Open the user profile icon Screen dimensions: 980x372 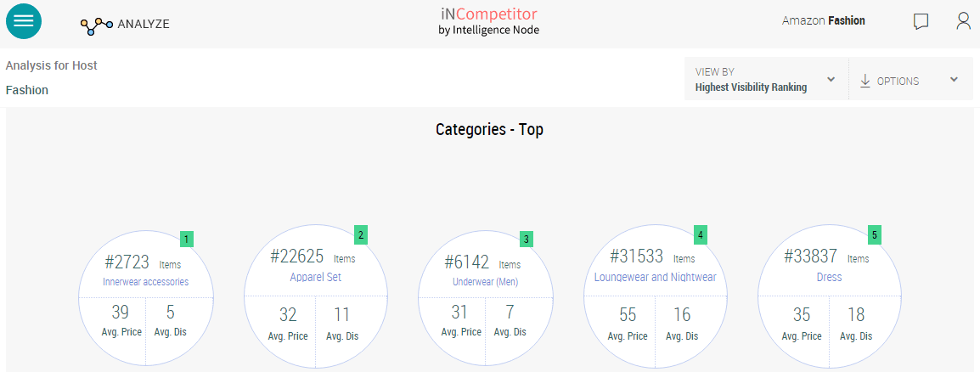click(x=963, y=21)
